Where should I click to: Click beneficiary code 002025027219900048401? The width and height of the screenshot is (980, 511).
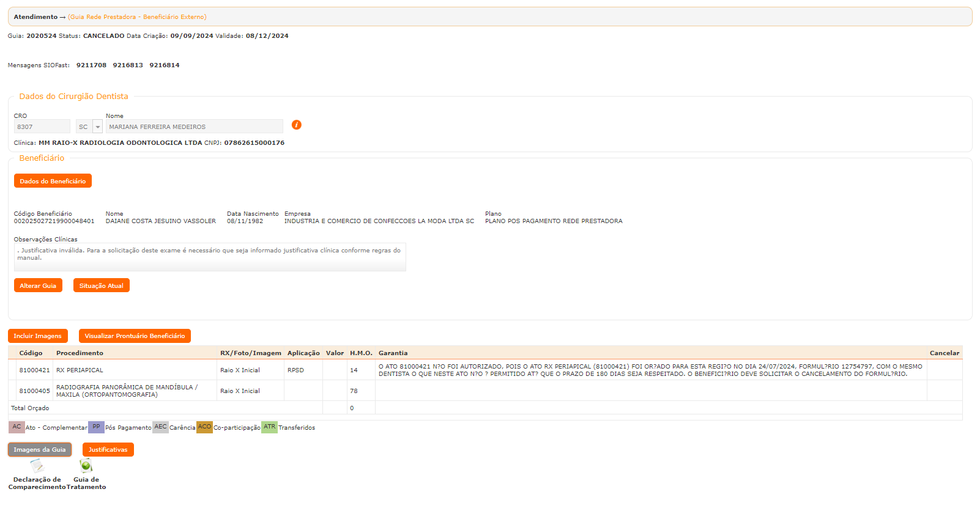54,221
